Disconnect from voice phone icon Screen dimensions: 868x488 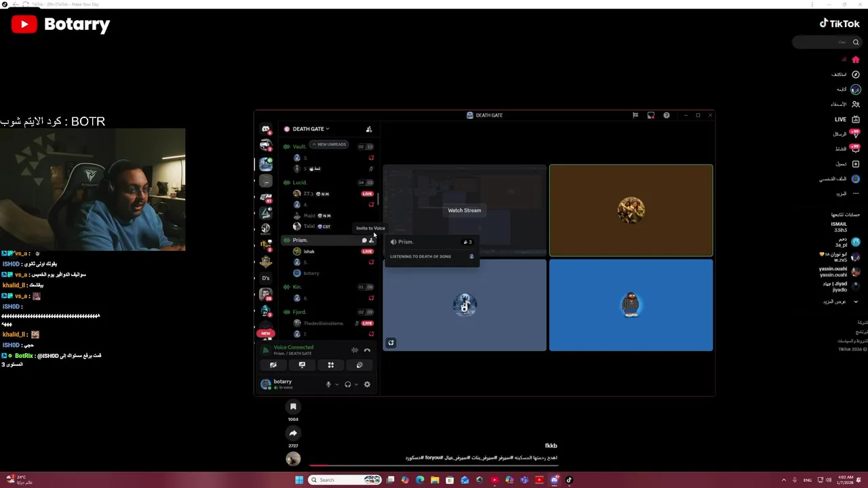pos(368,350)
